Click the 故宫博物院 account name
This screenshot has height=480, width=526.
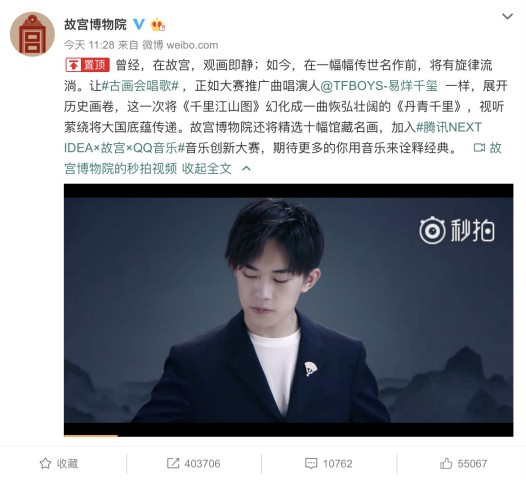tap(95, 24)
